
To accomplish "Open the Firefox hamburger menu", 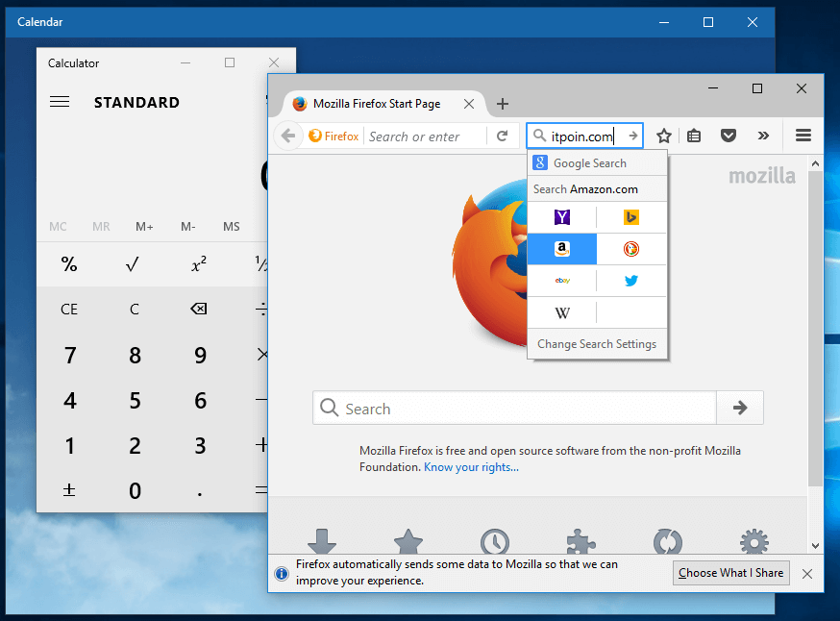I will (x=803, y=136).
